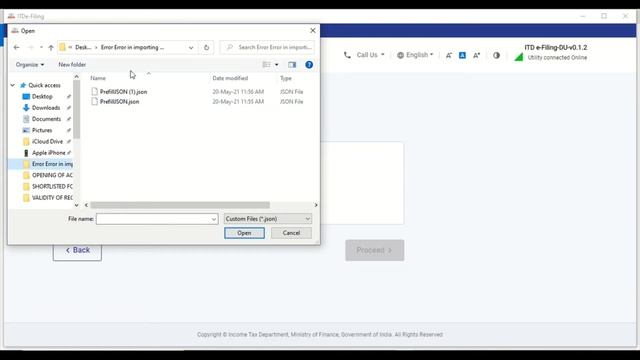Click the Cancel button
The image size is (640, 360).
[291, 233]
